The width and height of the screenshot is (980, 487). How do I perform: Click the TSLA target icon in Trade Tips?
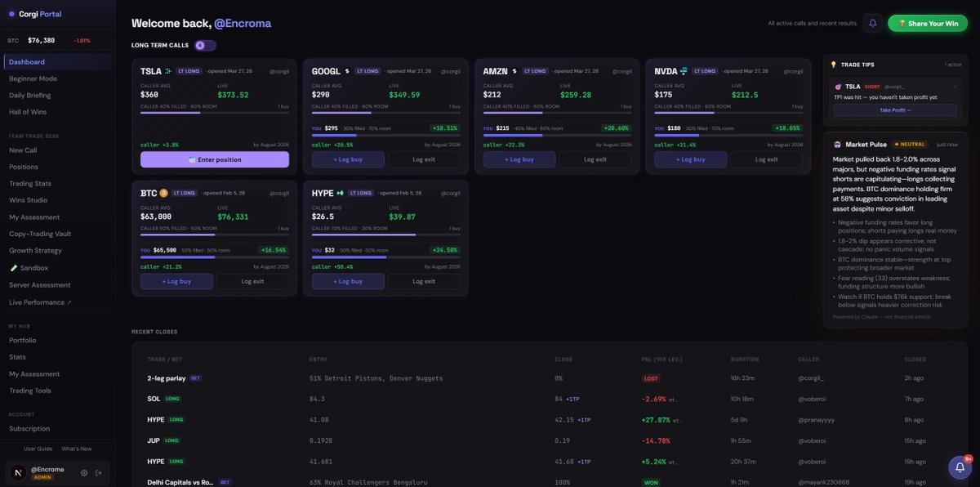838,86
